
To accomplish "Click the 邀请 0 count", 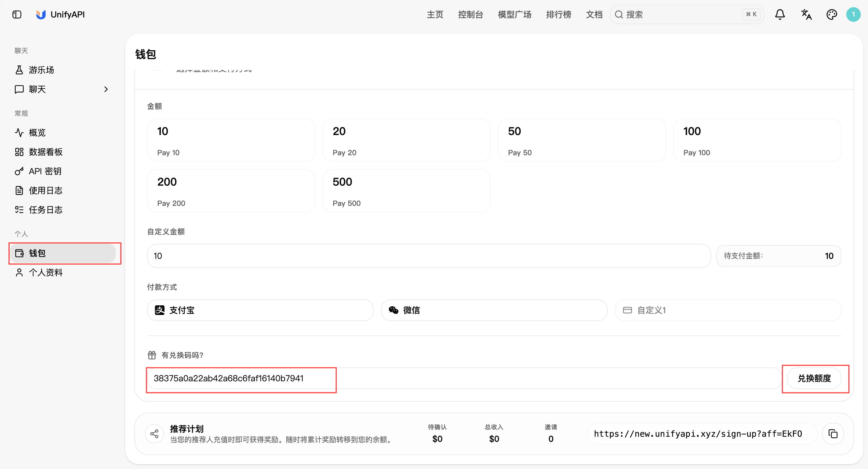I will tap(551, 439).
